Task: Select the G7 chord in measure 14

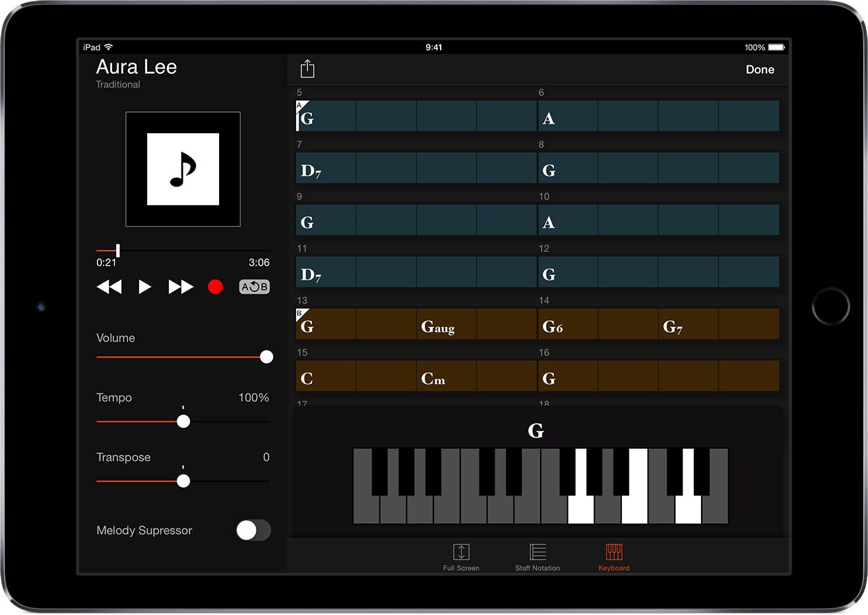Action: click(x=673, y=326)
